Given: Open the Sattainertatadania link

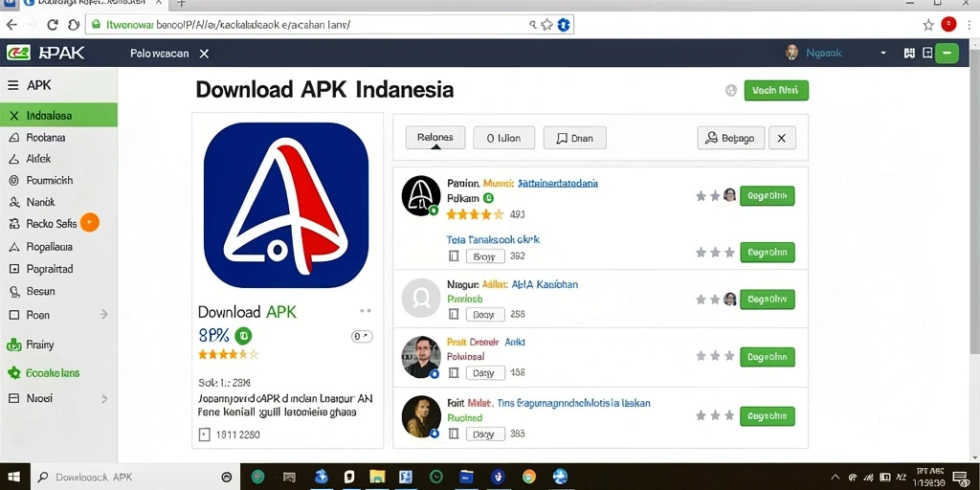Looking at the screenshot, I should tap(558, 183).
